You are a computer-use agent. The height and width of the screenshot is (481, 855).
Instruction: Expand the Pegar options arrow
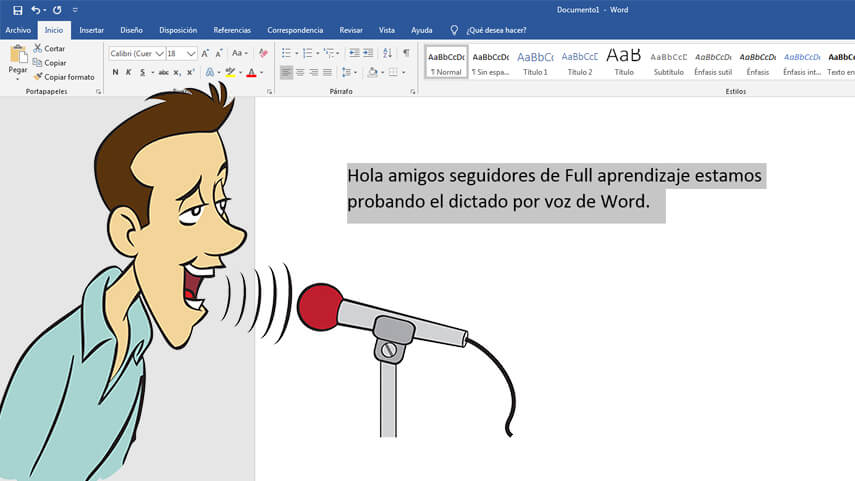coord(18,79)
